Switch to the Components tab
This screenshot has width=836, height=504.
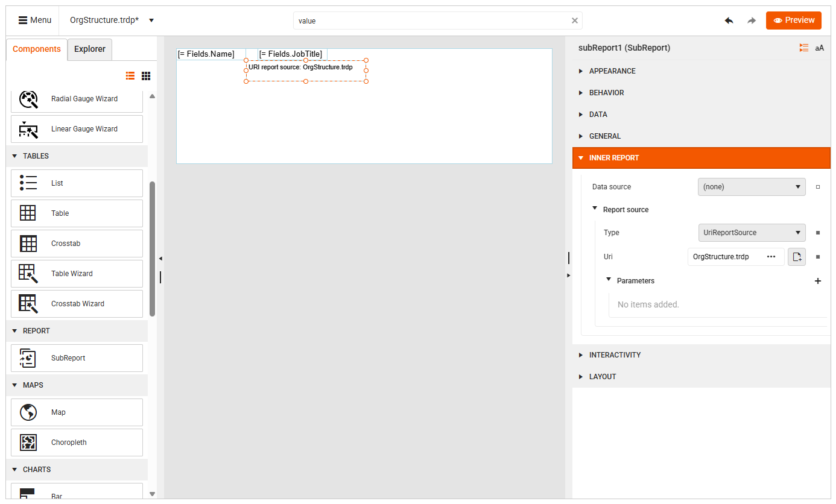(x=37, y=49)
